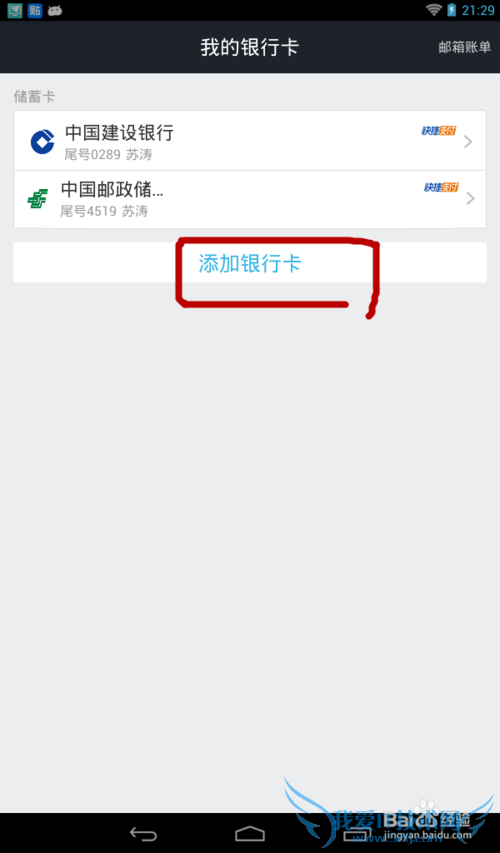Tap the recent apps navigation icon

[x=357, y=833]
